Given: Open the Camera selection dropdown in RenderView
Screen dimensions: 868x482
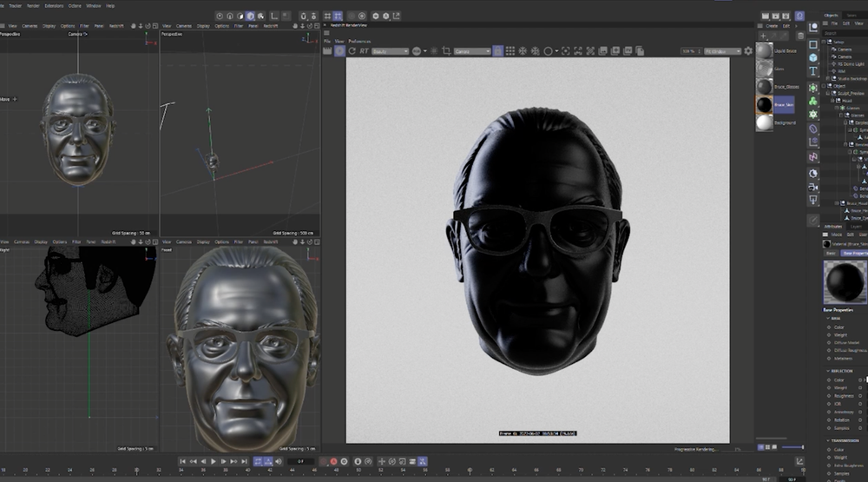Looking at the screenshot, I should [472, 51].
